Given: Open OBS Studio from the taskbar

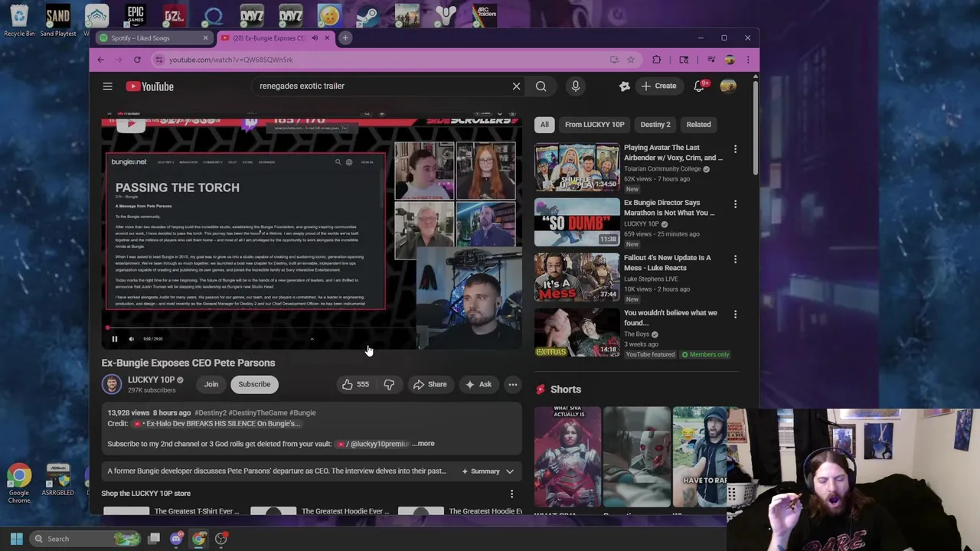Looking at the screenshot, I should click(220, 539).
